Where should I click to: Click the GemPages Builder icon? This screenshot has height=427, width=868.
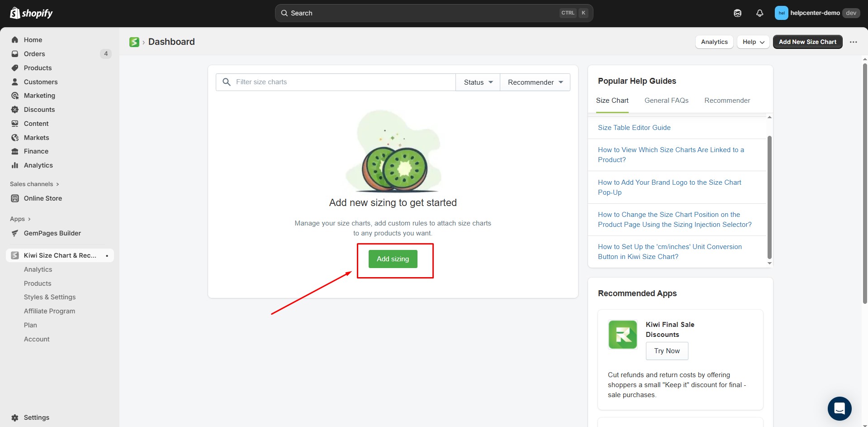click(x=15, y=233)
